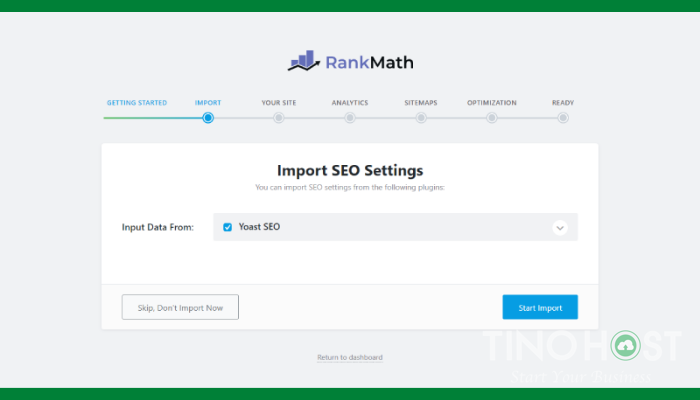The image size is (700, 400).
Task: Click the Optimization progress dot
Action: (492, 118)
